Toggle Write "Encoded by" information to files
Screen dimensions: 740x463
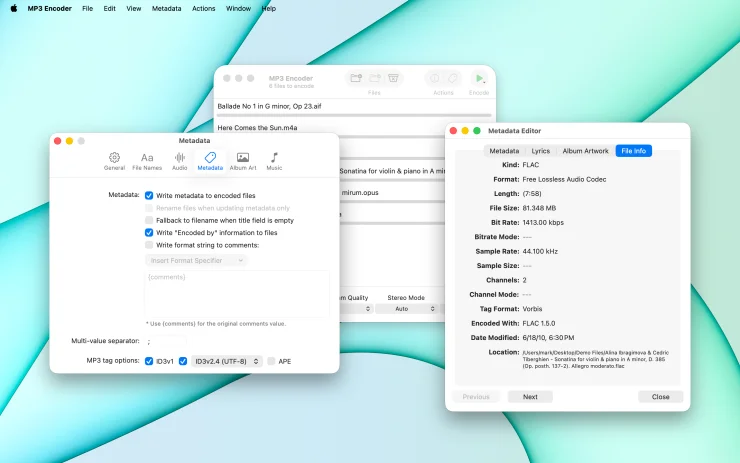(149, 233)
